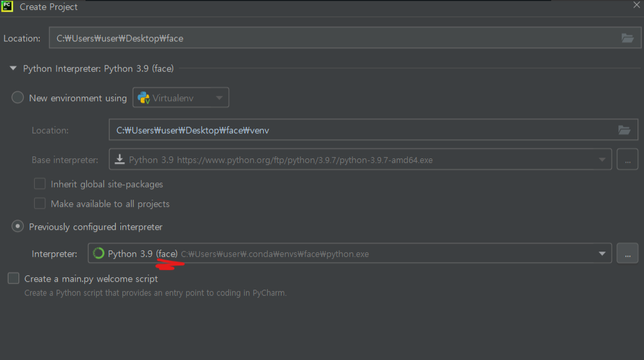Click the download icon in the Base interpreter field
Screen dimensions: 644x360
[120, 159]
